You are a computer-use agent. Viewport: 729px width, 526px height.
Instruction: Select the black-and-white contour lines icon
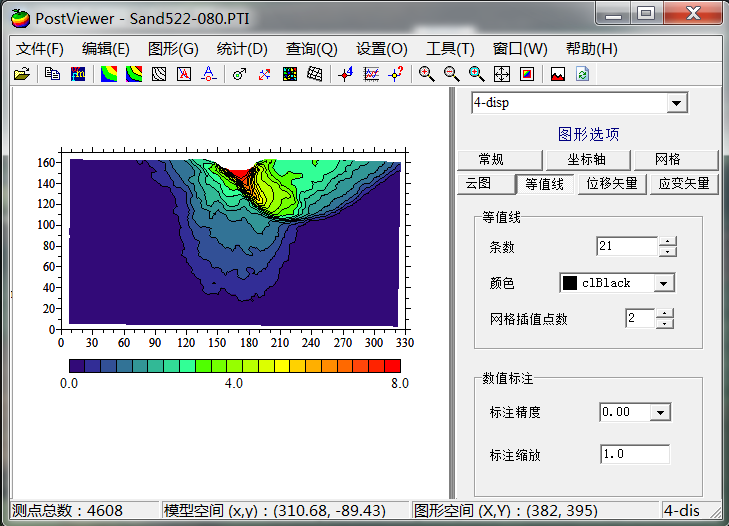pos(159,74)
